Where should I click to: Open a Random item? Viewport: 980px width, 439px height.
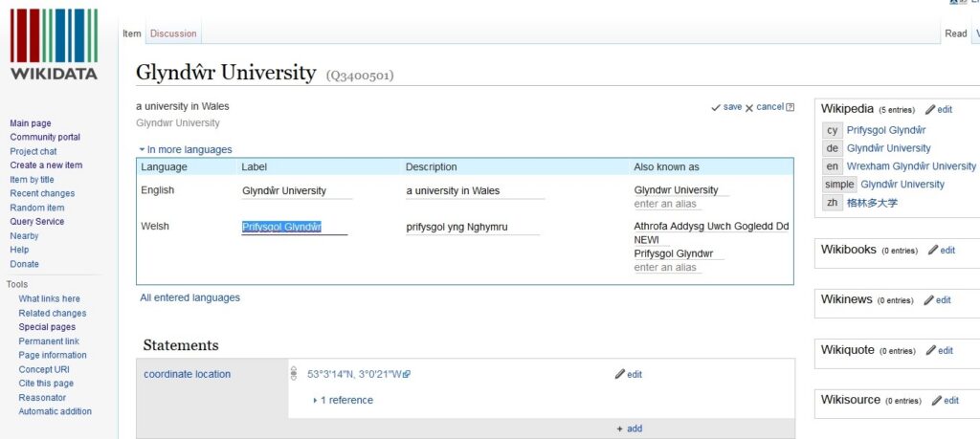pos(37,208)
